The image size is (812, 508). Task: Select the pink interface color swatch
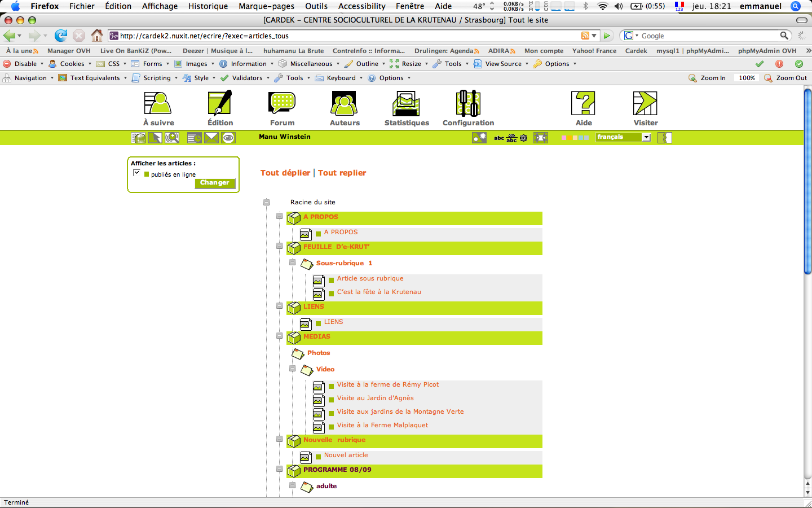563,137
